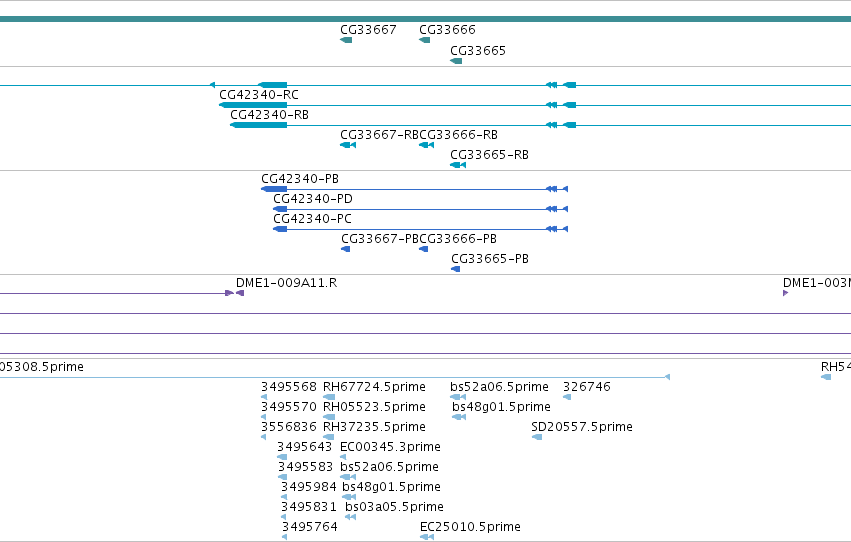Select the CG42340-PD protein label
The image size is (851, 542).
(313, 199)
